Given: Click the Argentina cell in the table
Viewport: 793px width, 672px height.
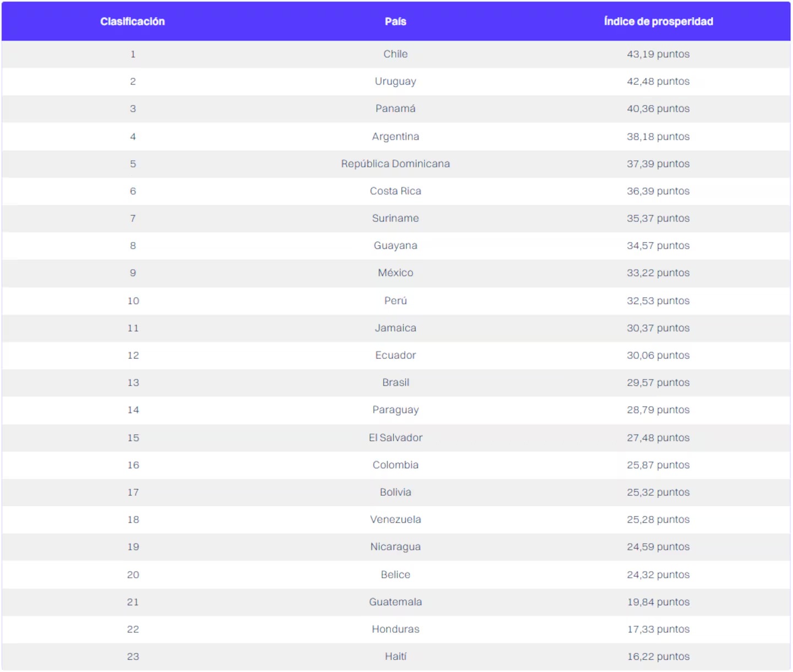Looking at the screenshot, I should [x=395, y=137].
